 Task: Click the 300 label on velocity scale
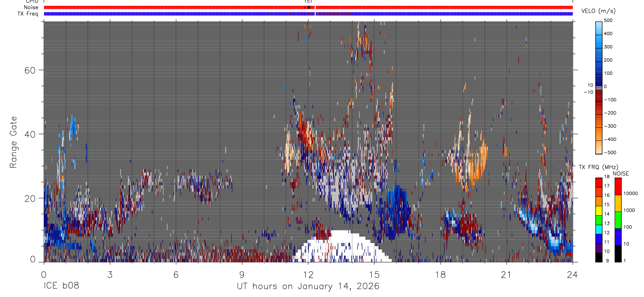coord(609,47)
